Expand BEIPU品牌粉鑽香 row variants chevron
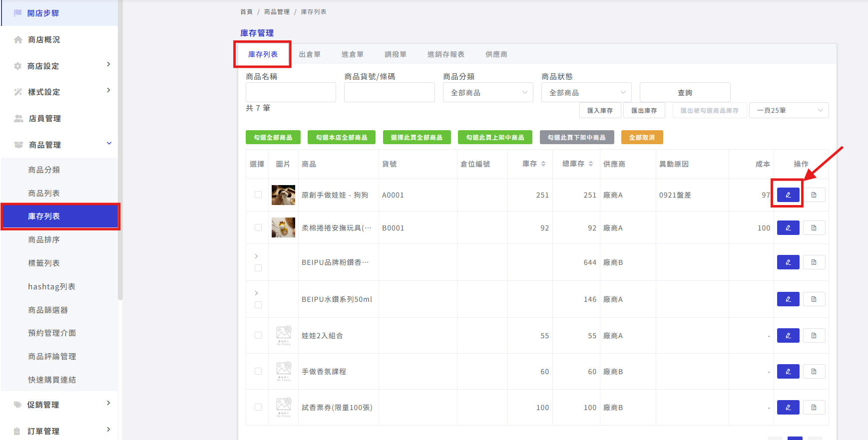Image resolution: width=868 pixels, height=440 pixels. 256,256
